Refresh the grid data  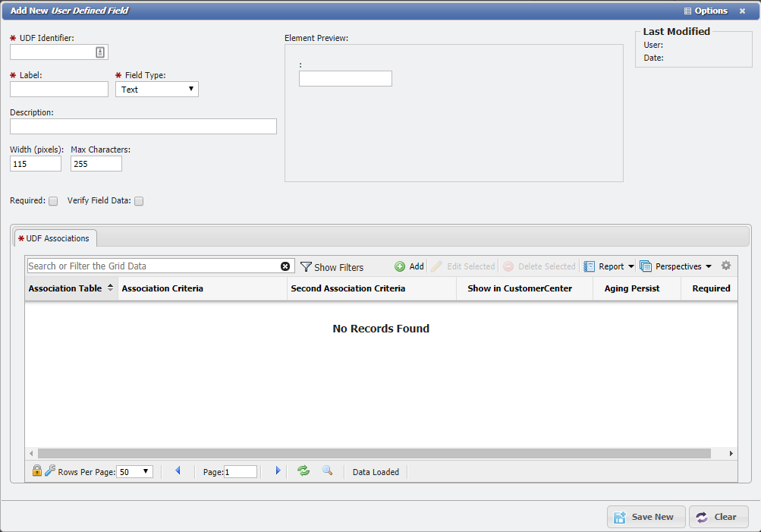tap(303, 471)
